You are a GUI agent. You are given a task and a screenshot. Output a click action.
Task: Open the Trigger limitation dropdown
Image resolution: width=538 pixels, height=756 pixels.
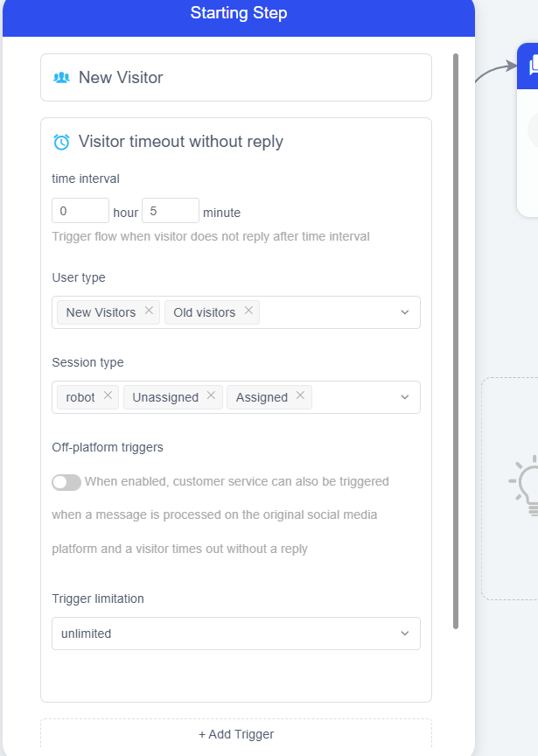(x=236, y=633)
